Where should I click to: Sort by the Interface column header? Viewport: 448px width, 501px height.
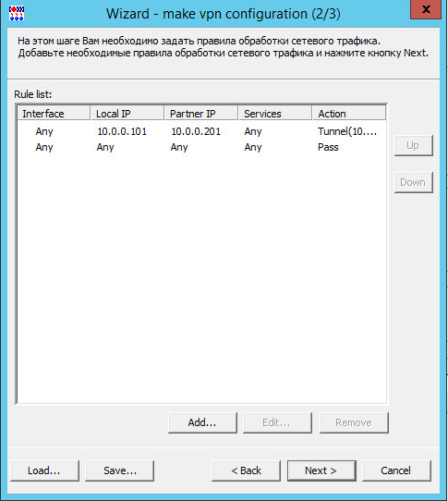pos(54,114)
